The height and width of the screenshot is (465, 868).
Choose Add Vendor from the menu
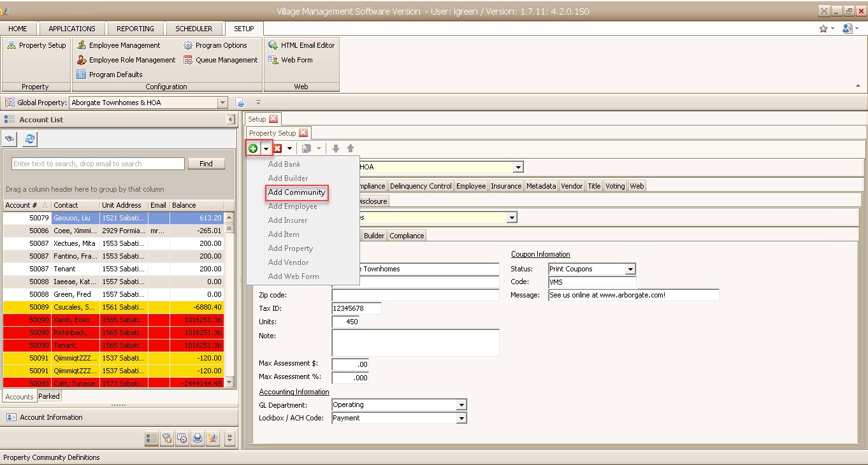(x=289, y=262)
